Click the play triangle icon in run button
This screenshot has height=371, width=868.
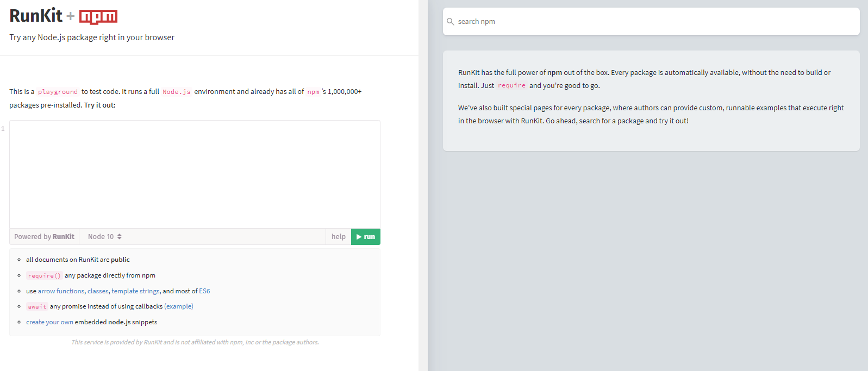click(x=359, y=237)
